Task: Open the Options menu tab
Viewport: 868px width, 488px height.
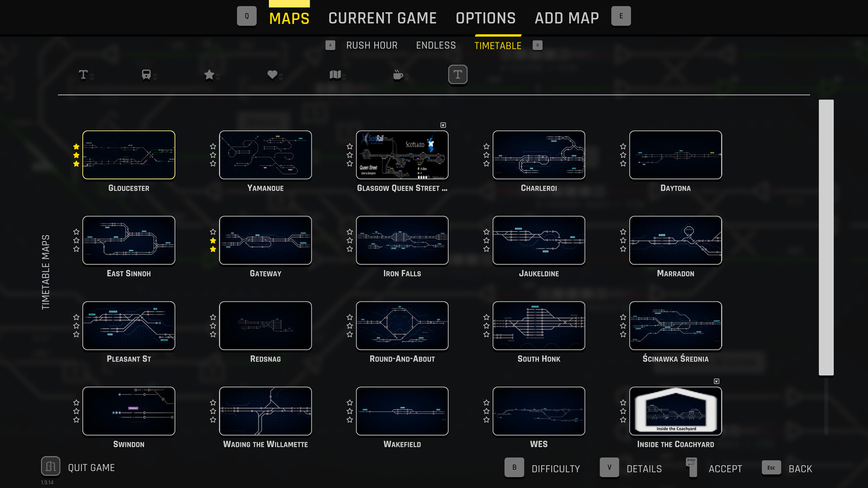Action: point(485,17)
